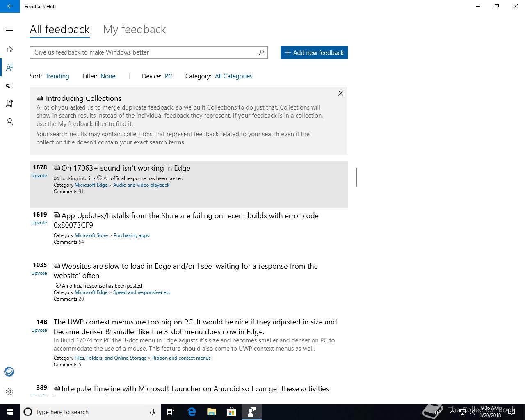Click the Cortana microphone icon

(152, 412)
